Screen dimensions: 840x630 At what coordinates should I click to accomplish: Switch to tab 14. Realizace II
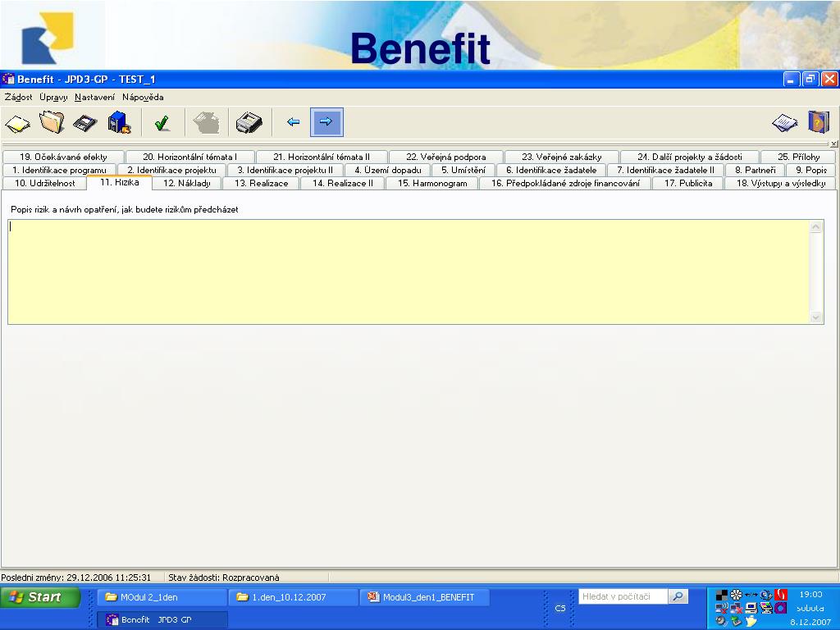(342, 183)
